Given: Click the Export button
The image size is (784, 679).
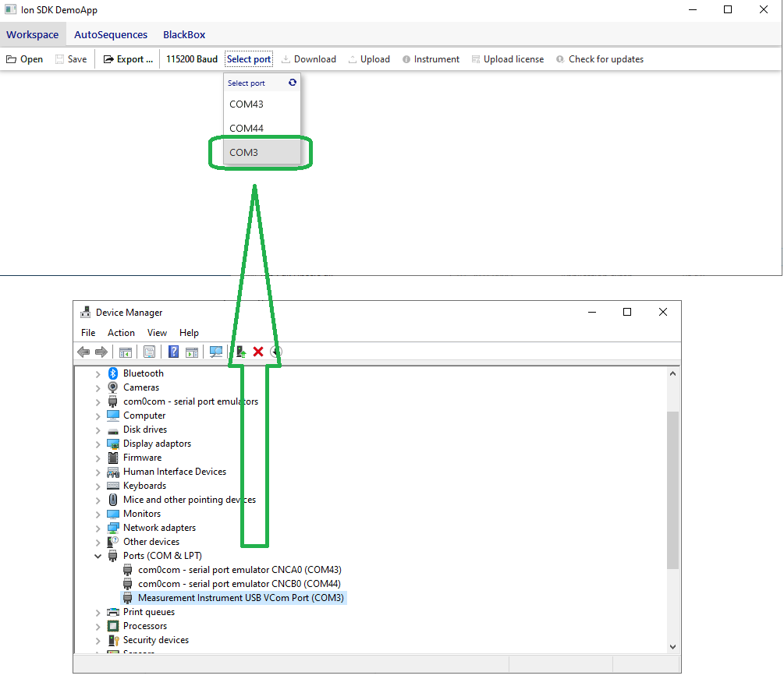Looking at the screenshot, I should click(x=128, y=59).
